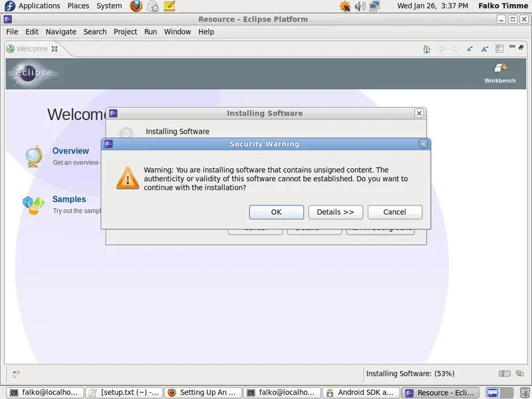Open the Navigate menu
The width and height of the screenshot is (532, 399).
(61, 31)
